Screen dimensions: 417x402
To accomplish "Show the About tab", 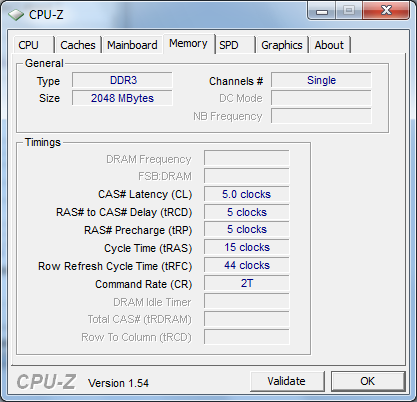I will [x=329, y=45].
